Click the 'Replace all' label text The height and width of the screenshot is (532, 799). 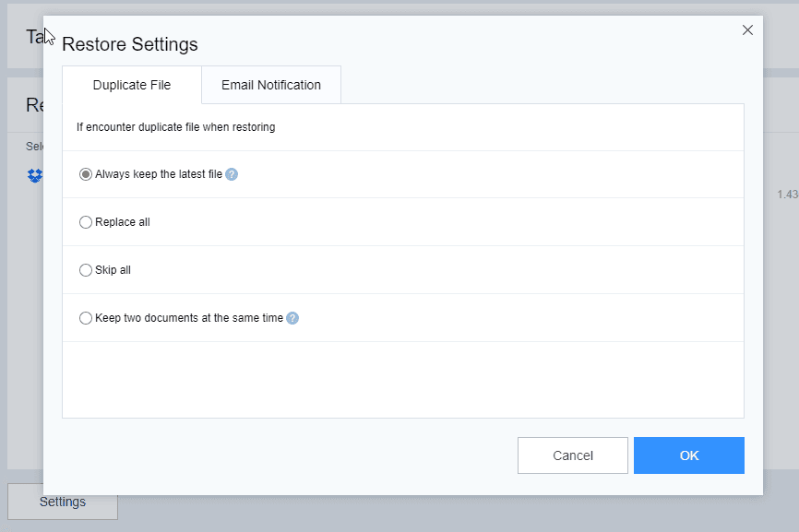123,222
